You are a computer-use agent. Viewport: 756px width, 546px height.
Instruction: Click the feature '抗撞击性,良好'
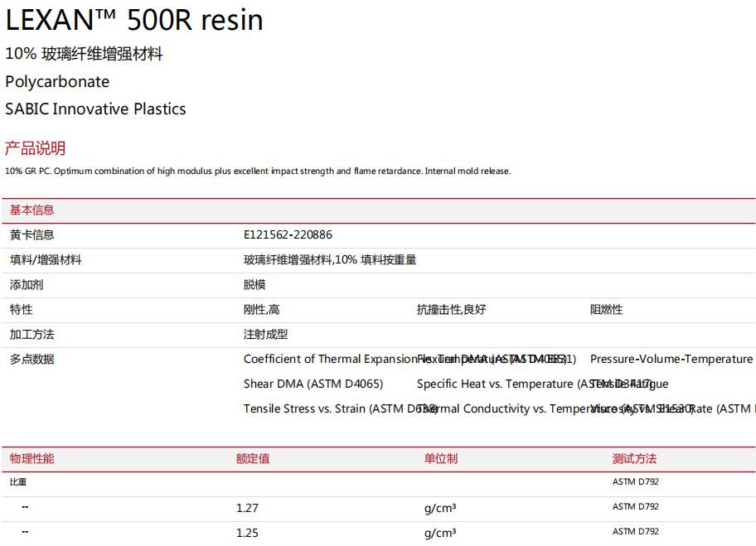coord(451,309)
